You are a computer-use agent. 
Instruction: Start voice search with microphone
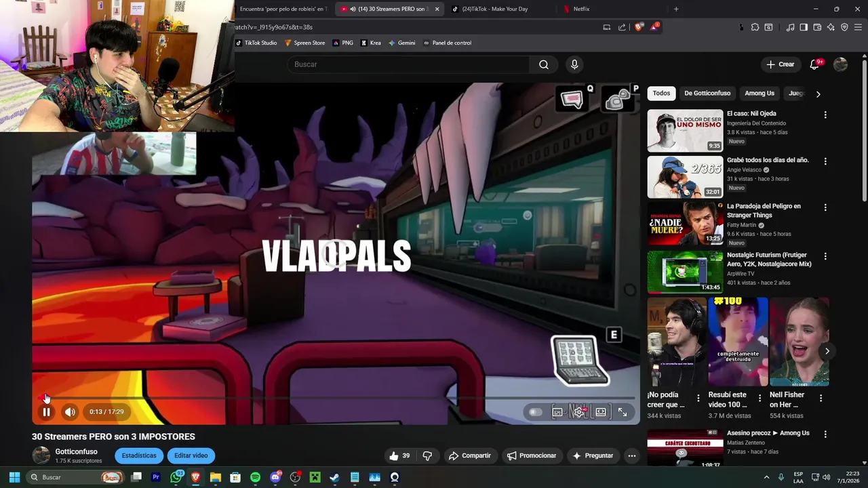pos(574,64)
